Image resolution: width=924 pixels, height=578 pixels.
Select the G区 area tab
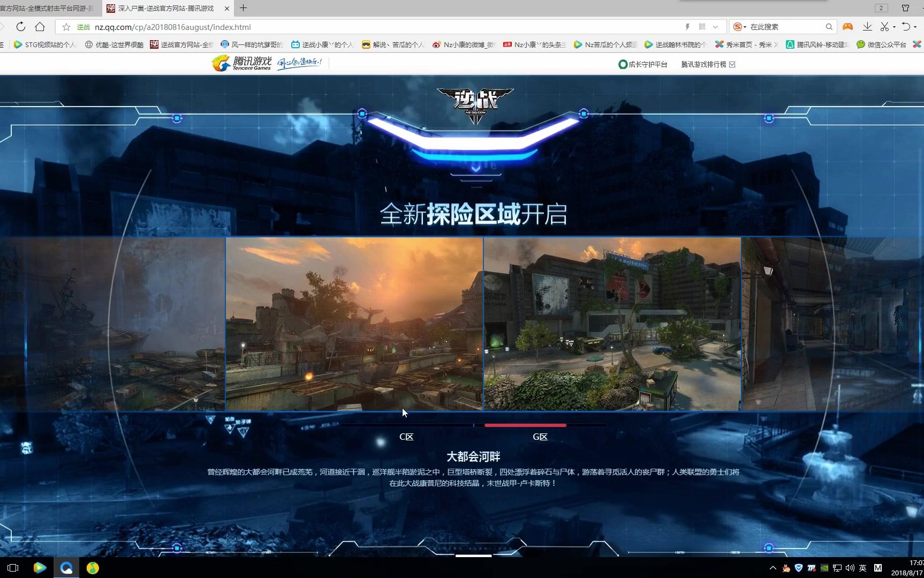pos(540,437)
